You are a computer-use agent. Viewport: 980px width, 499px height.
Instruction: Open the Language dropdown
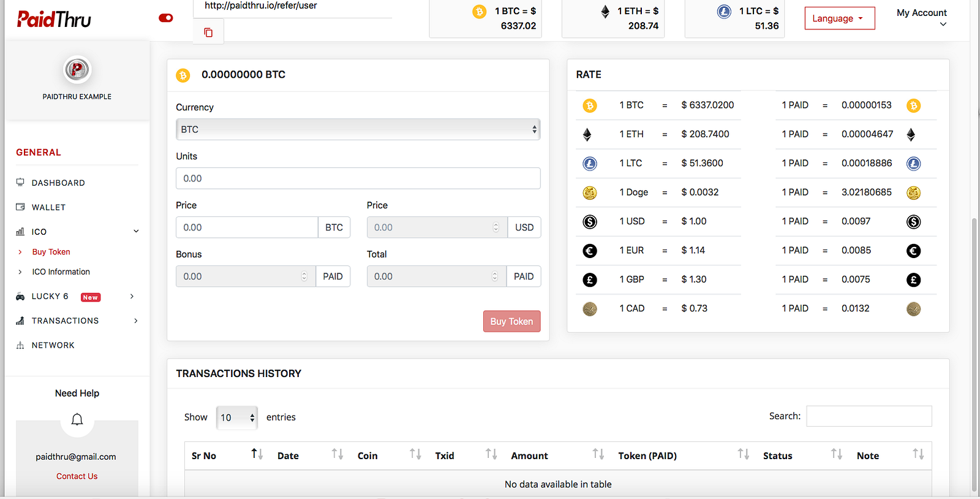point(839,18)
